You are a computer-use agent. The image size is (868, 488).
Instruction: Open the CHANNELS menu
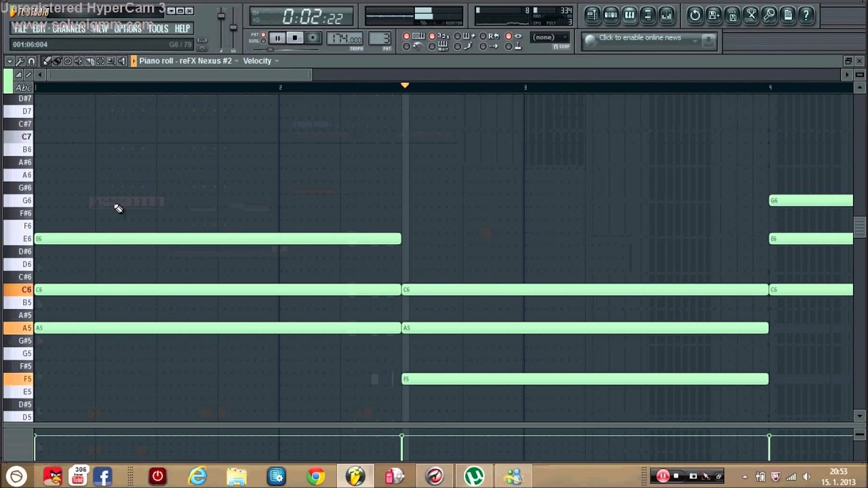[x=68, y=28]
